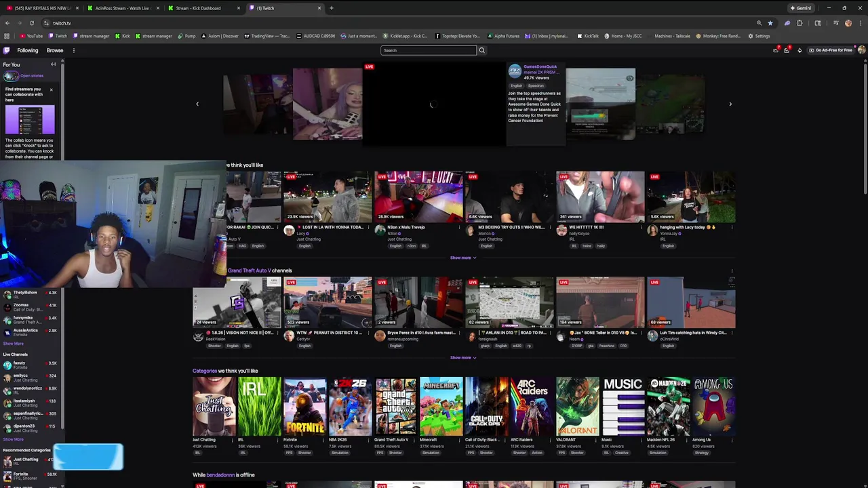Click Show More under Live Channels
Screen dimensions: 868x488
coord(13,439)
